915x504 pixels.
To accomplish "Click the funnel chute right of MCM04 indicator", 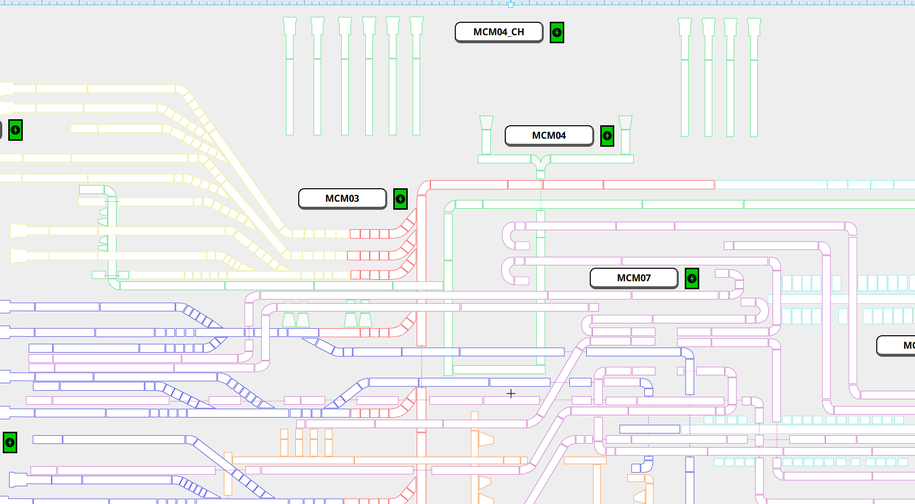I will [x=627, y=135].
